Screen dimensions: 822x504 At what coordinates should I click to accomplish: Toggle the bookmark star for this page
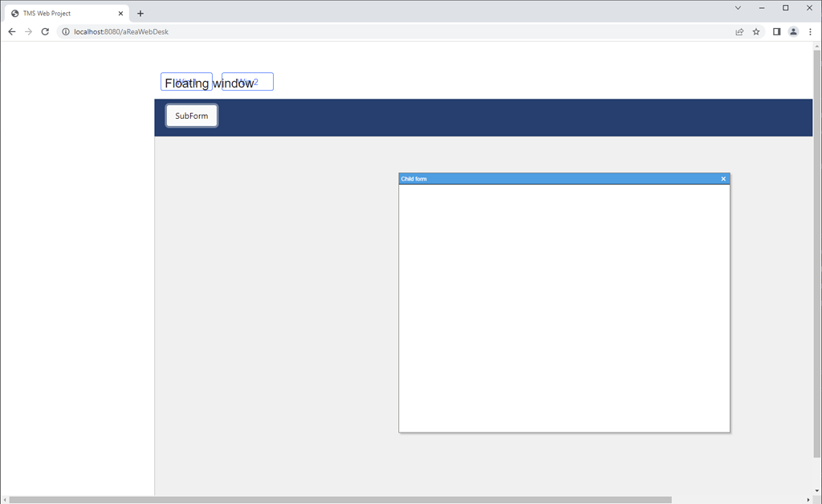(756, 31)
